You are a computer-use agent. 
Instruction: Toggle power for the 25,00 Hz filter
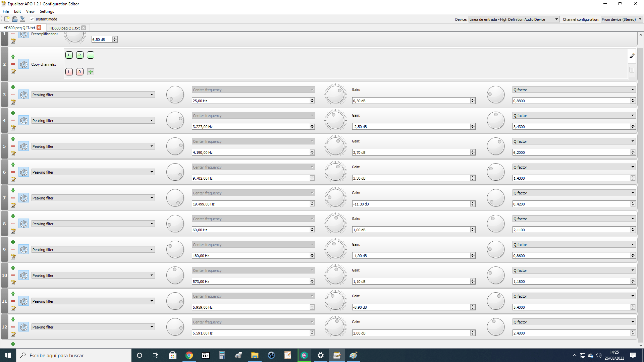point(23,95)
